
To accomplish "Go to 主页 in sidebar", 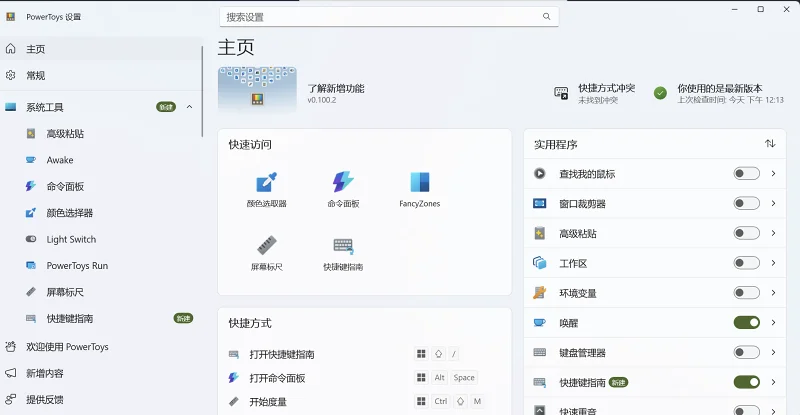I will coord(101,48).
